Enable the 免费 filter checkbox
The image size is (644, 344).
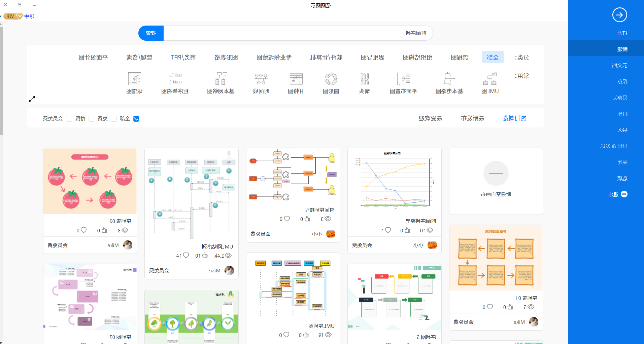pos(114,119)
